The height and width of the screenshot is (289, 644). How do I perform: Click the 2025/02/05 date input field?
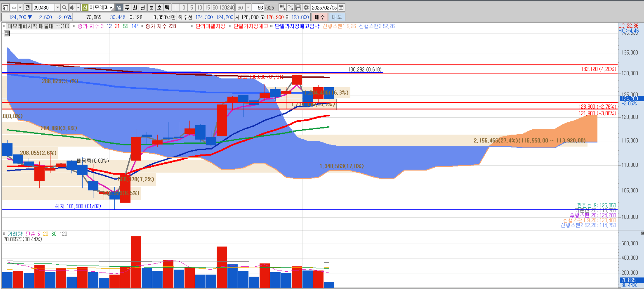pyautogui.click(x=324, y=8)
